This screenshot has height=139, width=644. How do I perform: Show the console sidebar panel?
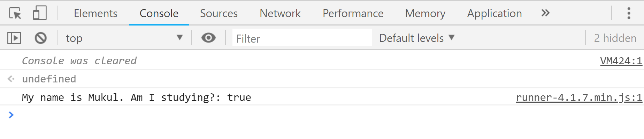(14, 38)
